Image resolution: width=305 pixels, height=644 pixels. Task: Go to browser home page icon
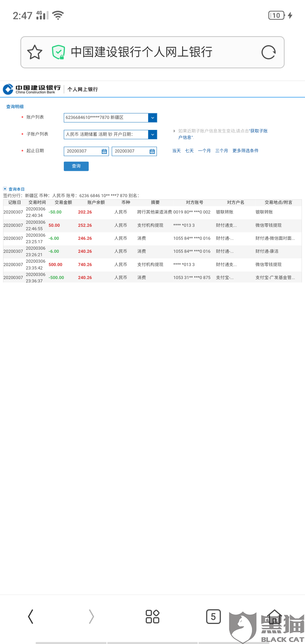(274, 616)
